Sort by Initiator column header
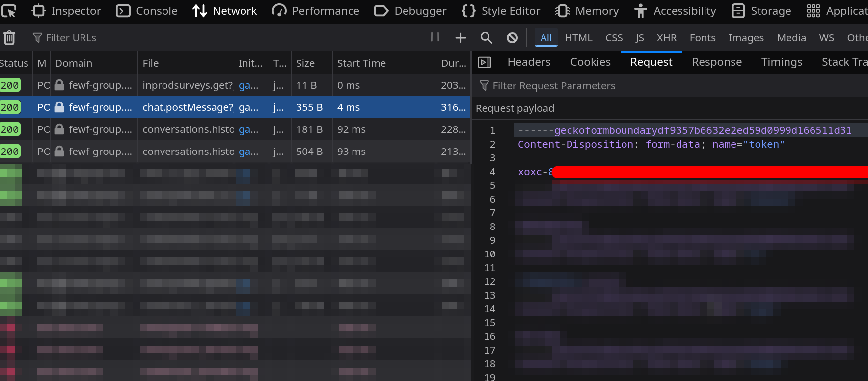 pos(251,63)
